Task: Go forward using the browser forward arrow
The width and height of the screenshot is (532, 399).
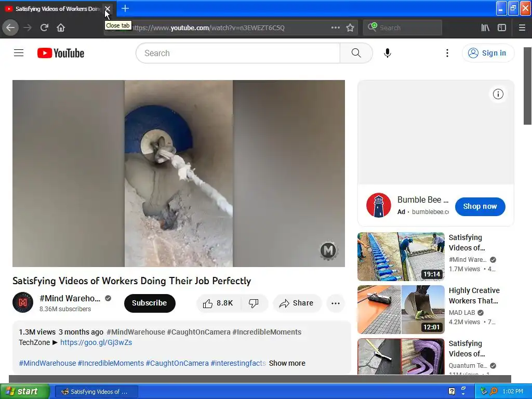Action: (28, 28)
